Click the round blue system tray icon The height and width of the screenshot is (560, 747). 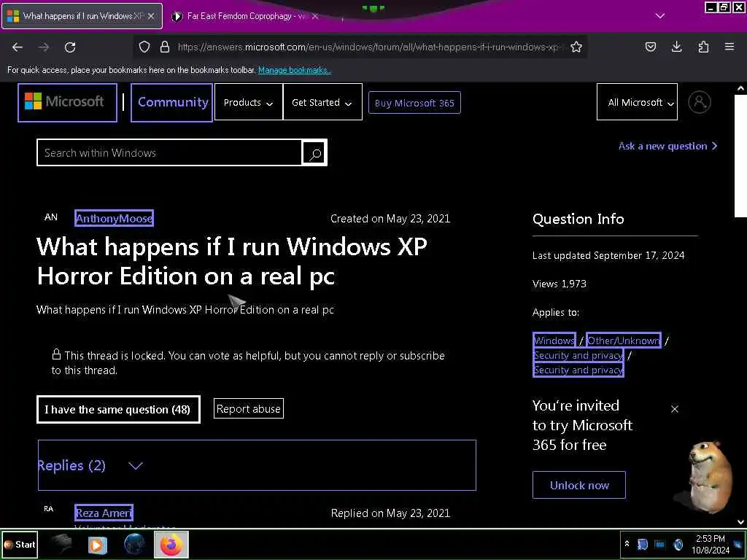coord(678,544)
